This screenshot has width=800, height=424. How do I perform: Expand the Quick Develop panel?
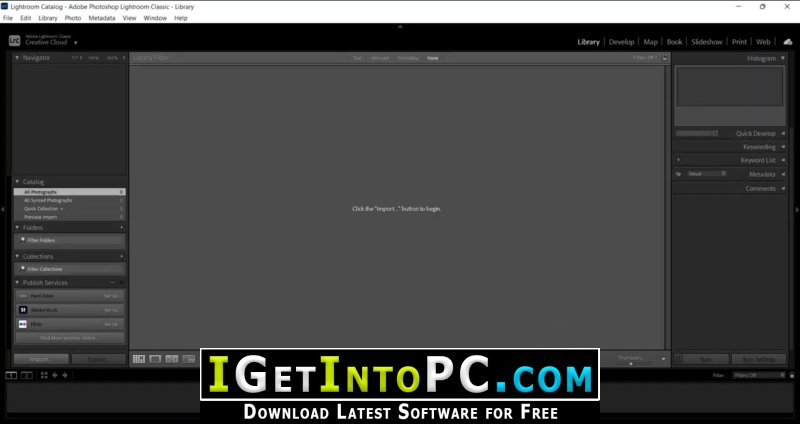pos(783,133)
